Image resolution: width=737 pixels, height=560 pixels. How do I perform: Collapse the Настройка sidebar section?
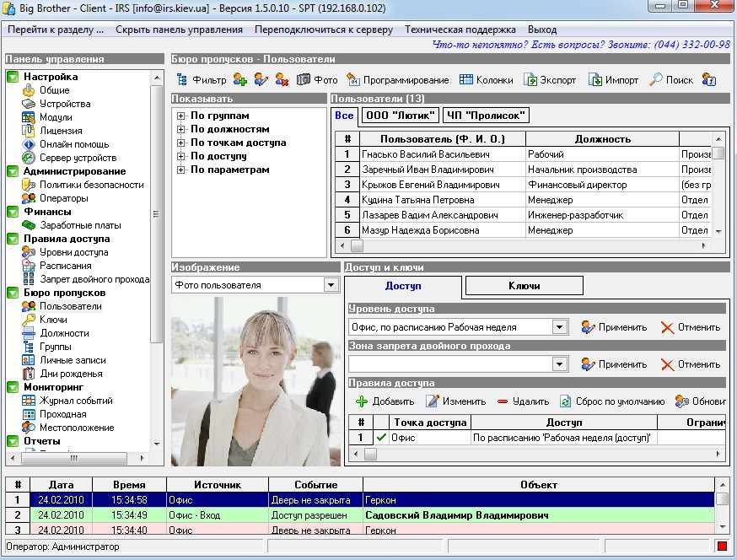pos(13,77)
